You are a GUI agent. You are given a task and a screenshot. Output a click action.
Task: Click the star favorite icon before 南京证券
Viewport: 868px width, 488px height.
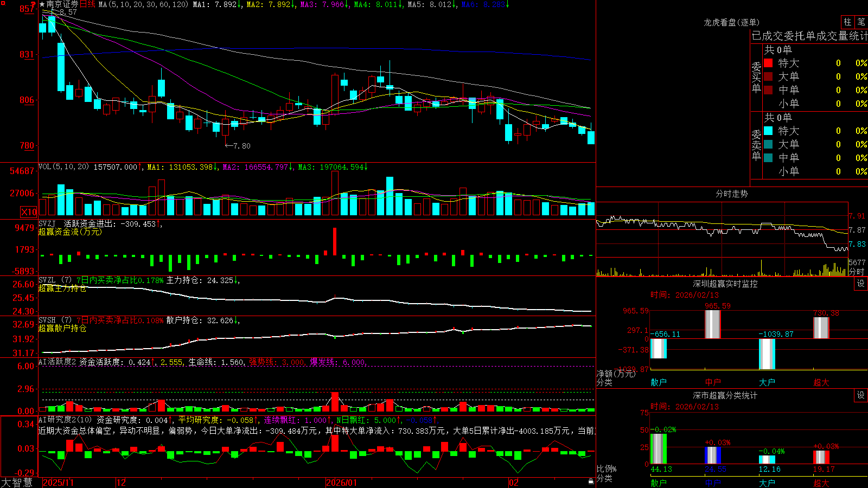point(42,4)
